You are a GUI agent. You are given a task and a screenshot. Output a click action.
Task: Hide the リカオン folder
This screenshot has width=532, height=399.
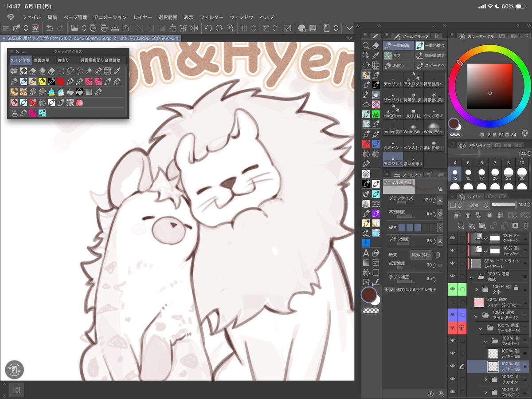453,379
